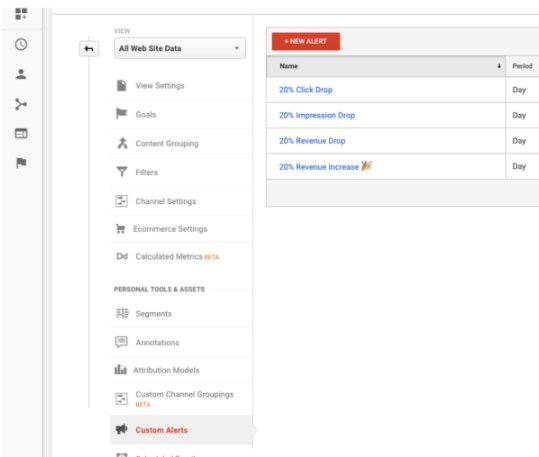Open Behavior icon in left sidebar
The image size is (539, 457).
click(21, 133)
